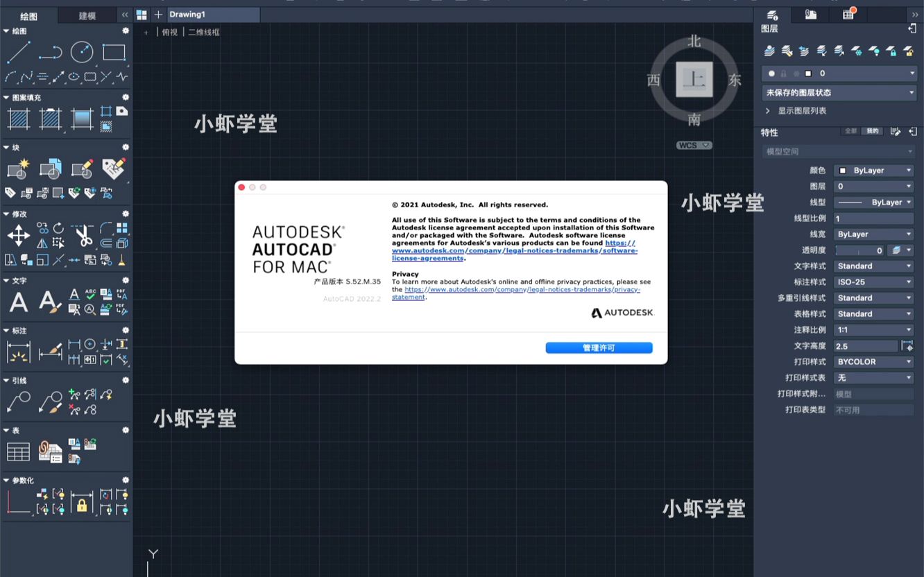
Task: Open the current layer 0 dropdown
Action: click(x=839, y=74)
